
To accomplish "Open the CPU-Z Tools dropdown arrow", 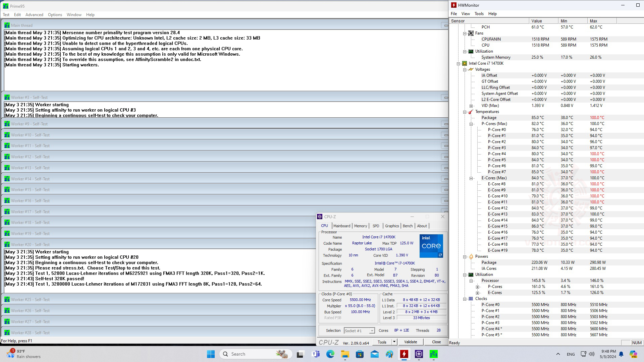I will click(394, 342).
